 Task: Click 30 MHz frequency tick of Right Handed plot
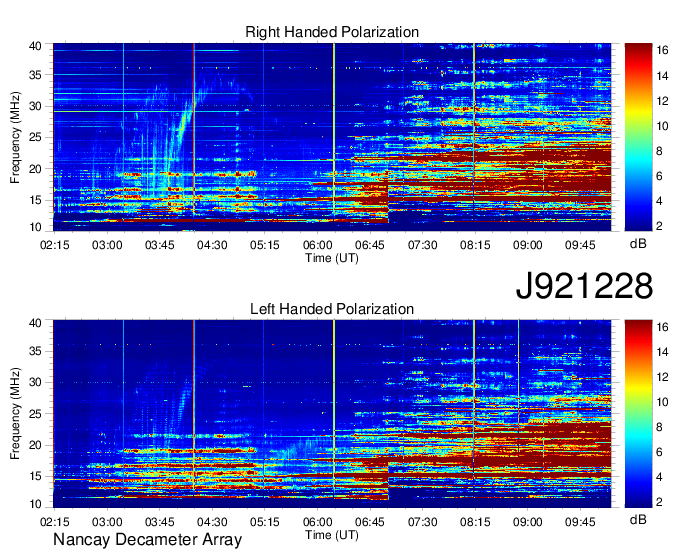pos(36,106)
